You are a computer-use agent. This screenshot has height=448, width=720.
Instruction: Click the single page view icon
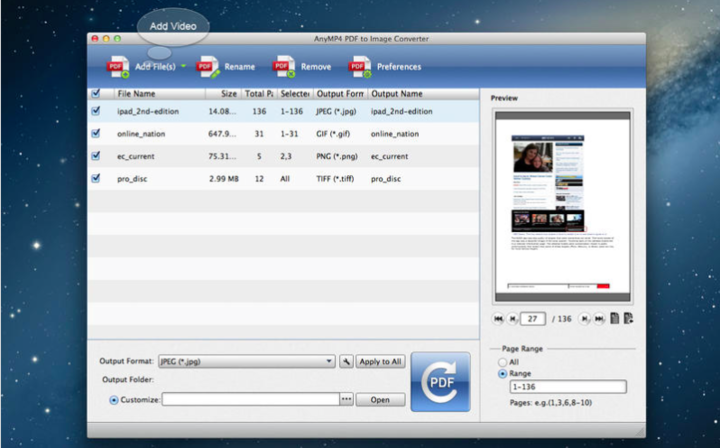point(614,318)
